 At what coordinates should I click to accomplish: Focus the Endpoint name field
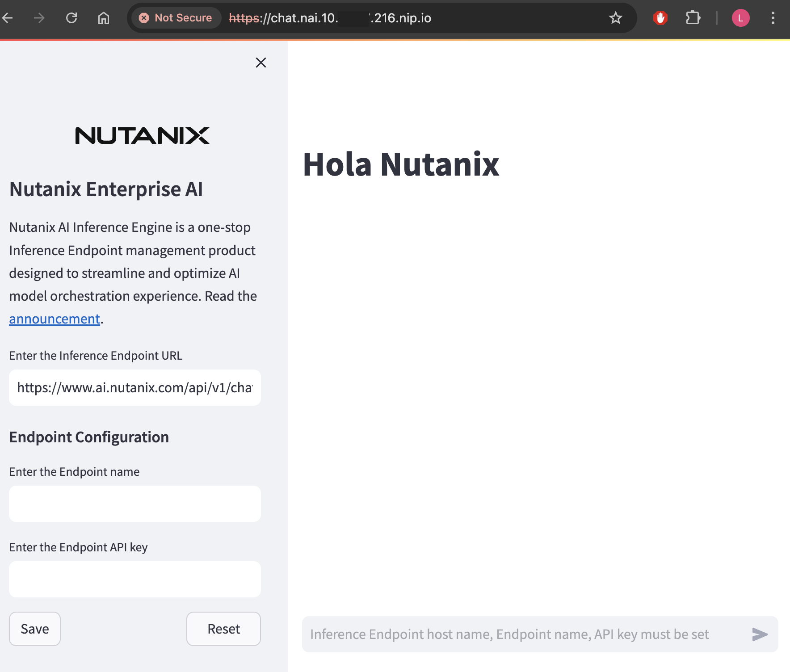tap(135, 504)
